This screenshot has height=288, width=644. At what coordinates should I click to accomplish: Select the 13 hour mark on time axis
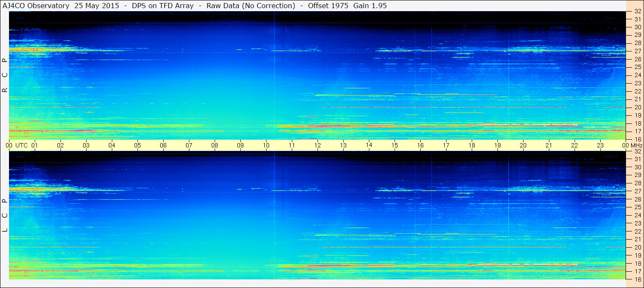tap(343, 145)
